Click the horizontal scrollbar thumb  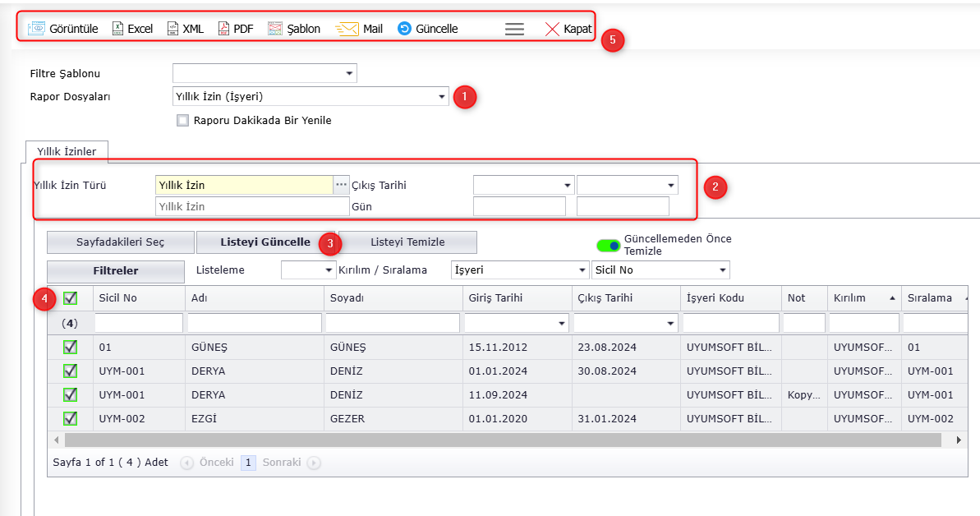point(503,440)
